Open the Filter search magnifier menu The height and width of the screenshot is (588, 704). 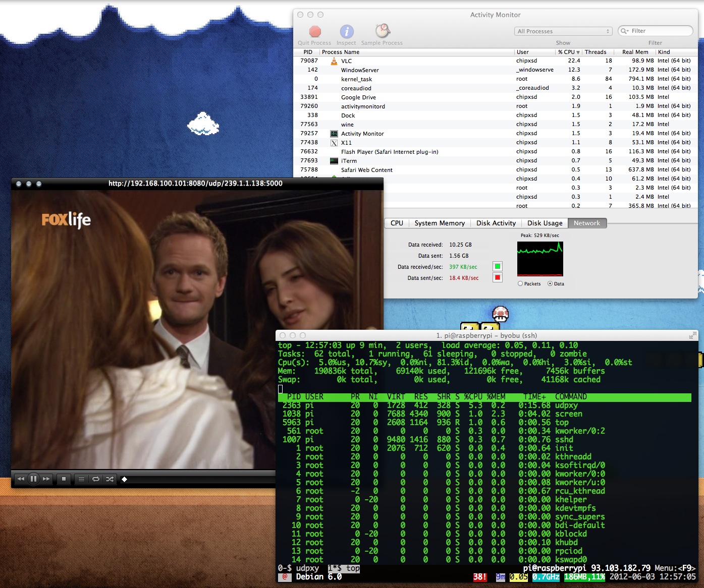[625, 31]
